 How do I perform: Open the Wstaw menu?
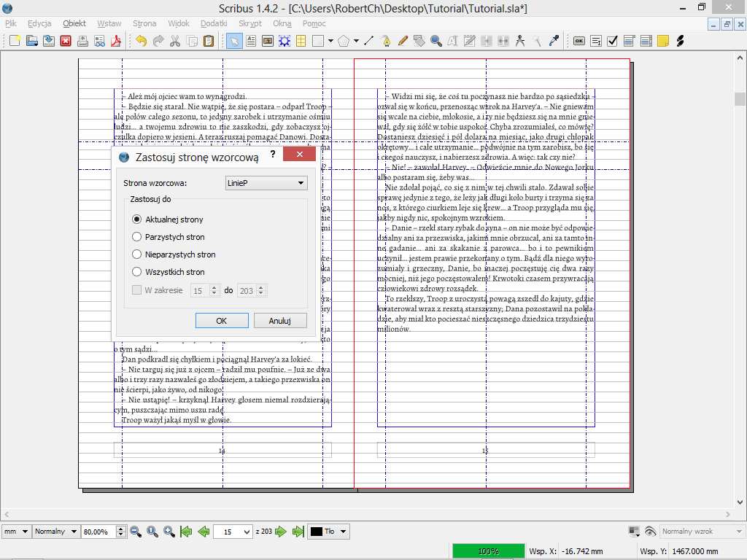click(109, 23)
